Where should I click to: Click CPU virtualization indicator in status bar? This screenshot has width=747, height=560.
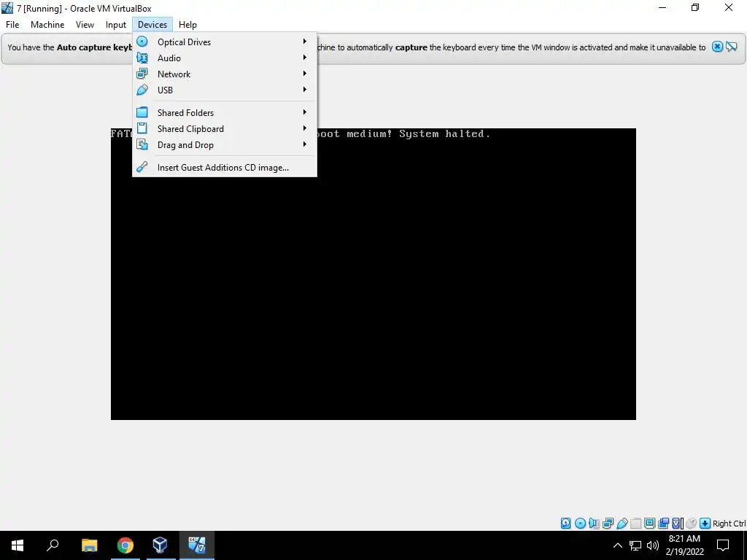(678, 524)
